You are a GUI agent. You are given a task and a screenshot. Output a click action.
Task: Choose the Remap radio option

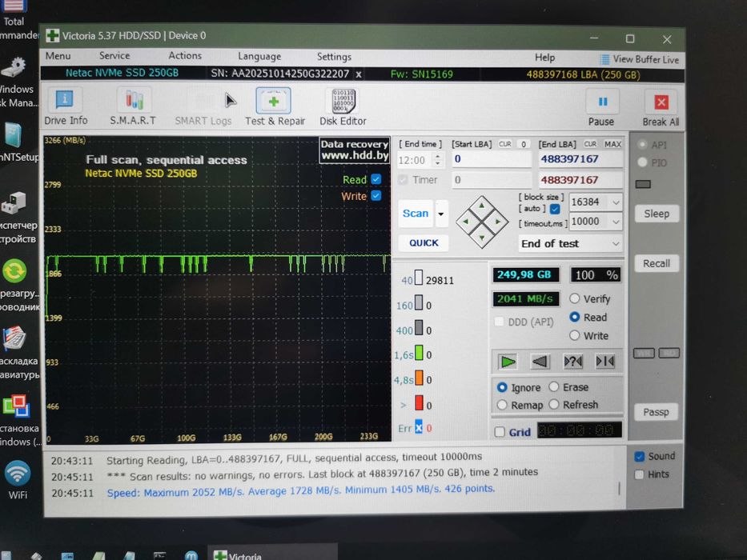(x=502, y=405)
